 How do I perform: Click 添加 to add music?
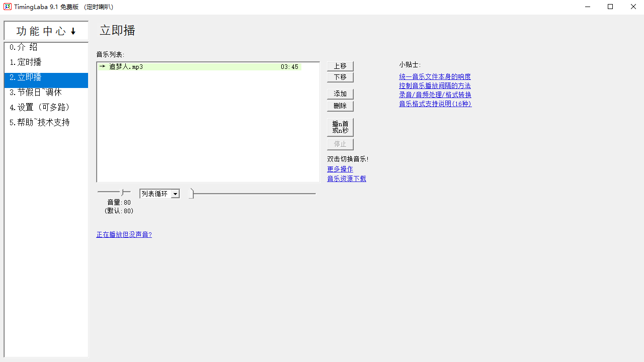[340, 94]
